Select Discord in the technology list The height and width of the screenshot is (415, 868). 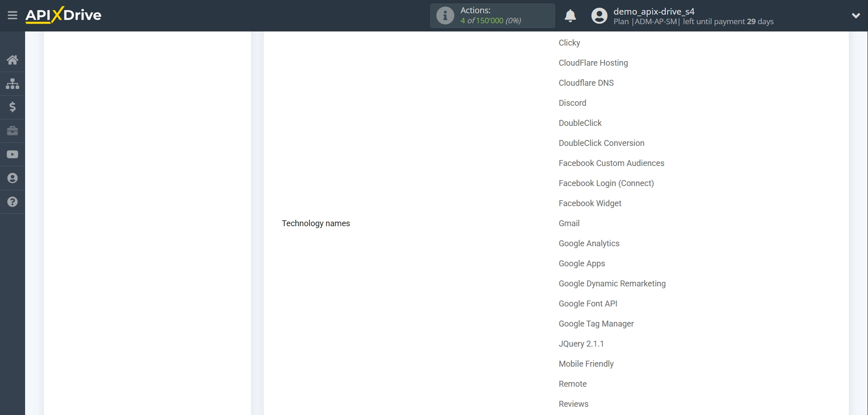coord(572,103)
